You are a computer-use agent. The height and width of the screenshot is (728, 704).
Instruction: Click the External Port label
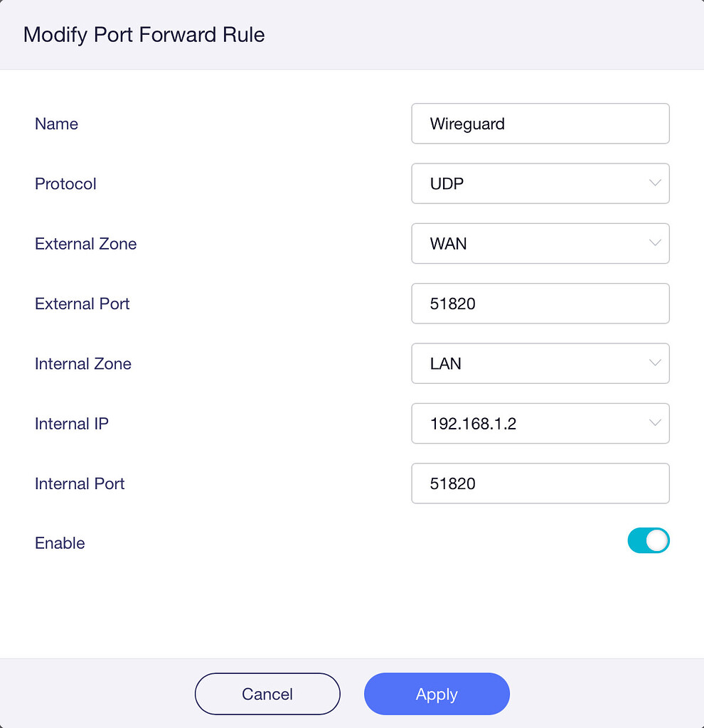(x=82, y=304)
